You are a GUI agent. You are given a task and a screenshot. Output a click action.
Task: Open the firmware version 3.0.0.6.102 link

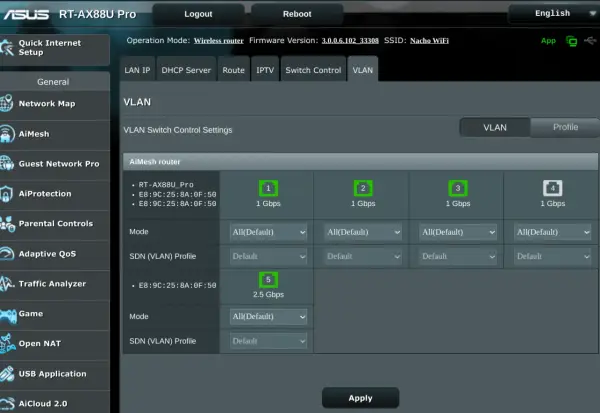click(350, 41)
